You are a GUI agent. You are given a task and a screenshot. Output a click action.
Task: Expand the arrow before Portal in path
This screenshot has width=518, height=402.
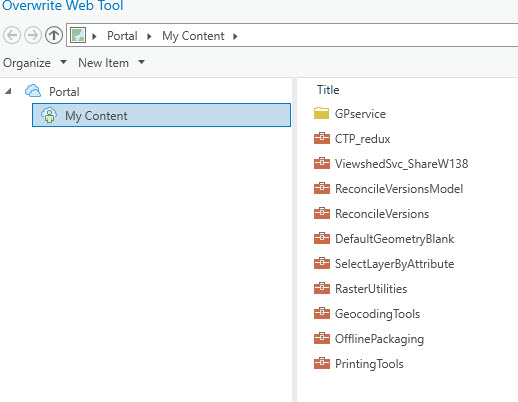pyautogui.click(x=94, y=36)
